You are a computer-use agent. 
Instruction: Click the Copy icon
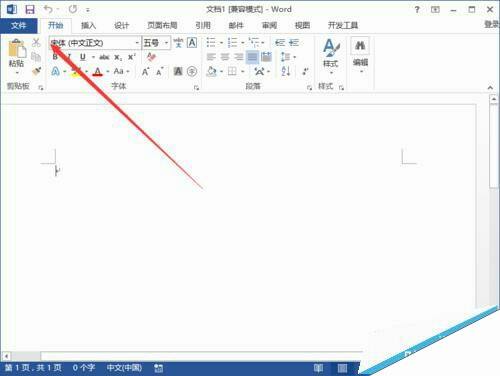(36, 57)
